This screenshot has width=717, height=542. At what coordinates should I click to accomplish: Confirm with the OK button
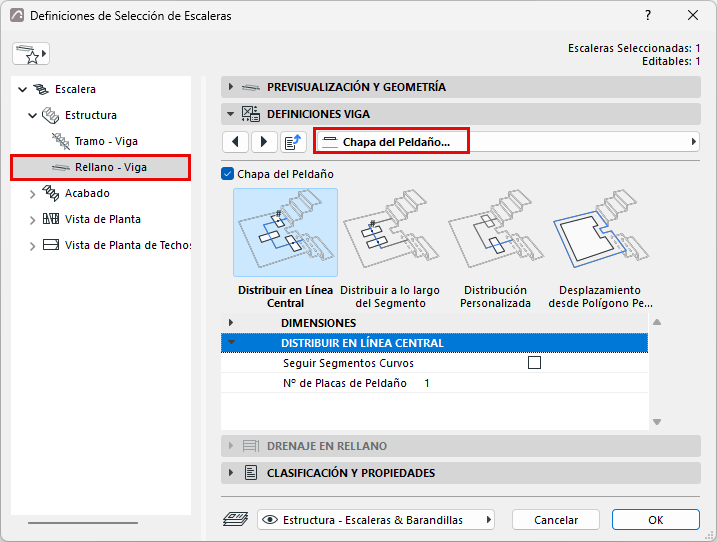(x=656, y=520)
